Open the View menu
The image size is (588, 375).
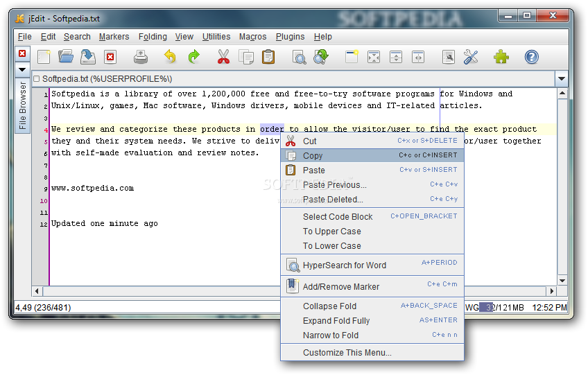tap(184, 37)
